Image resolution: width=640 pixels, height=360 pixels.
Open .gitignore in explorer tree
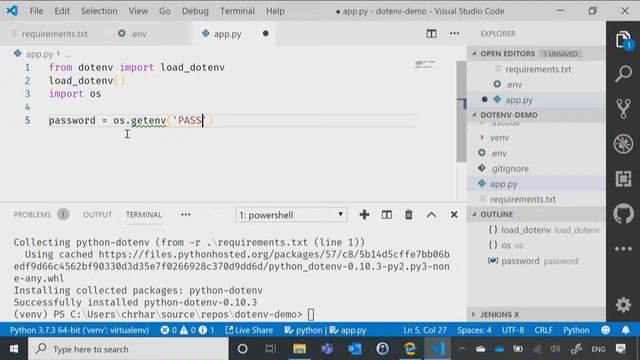(536, 169)
